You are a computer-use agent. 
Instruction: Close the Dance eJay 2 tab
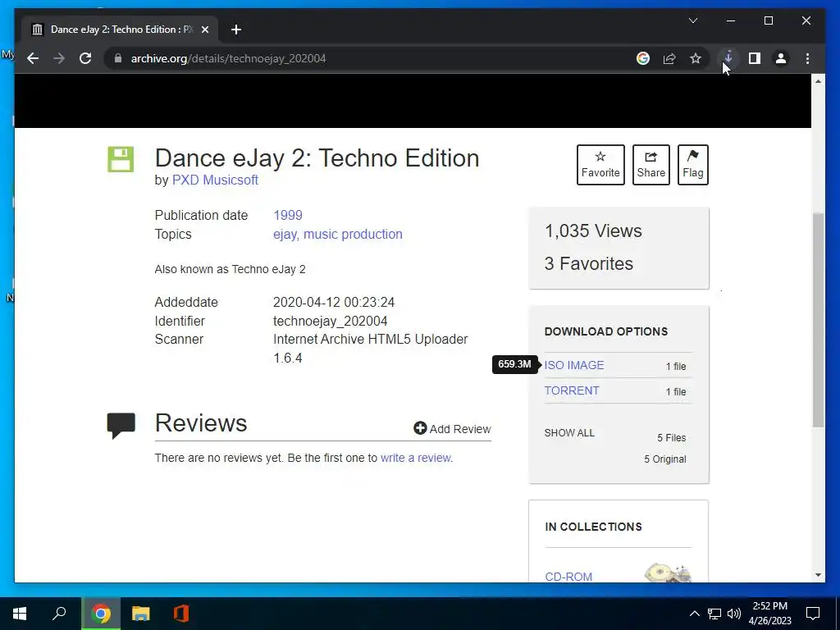[204, 30]
